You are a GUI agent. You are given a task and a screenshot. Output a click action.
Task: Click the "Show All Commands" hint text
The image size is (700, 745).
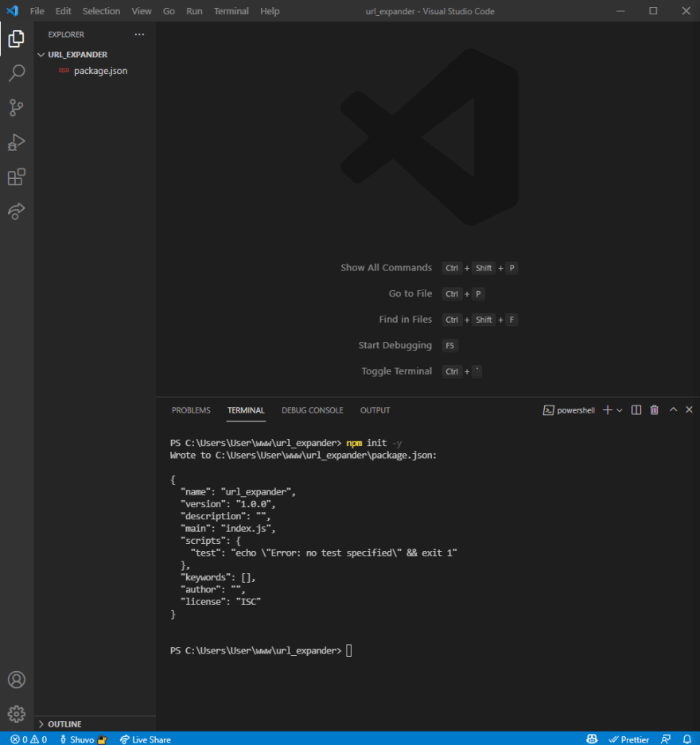point(387,267)
